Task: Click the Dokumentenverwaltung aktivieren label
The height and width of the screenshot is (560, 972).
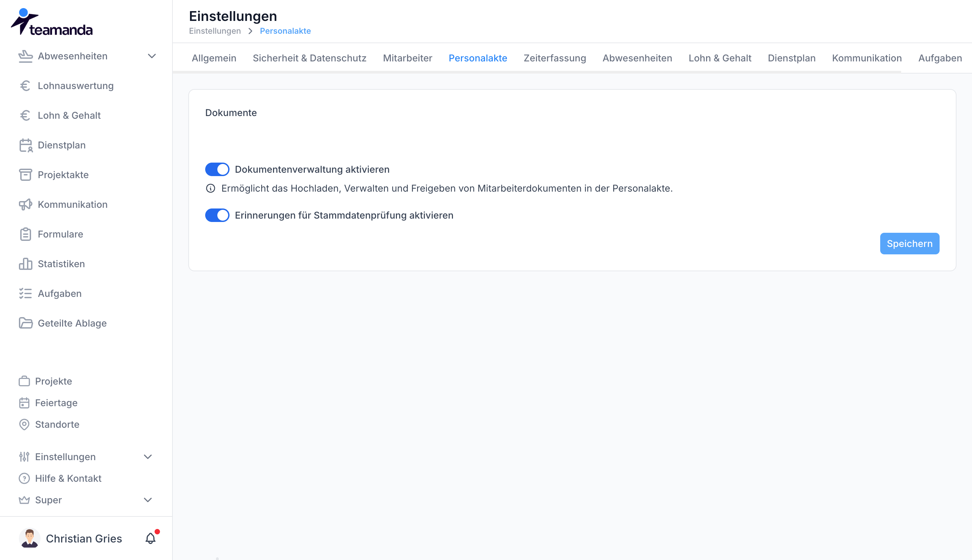Action: click(x=312, y=169)
